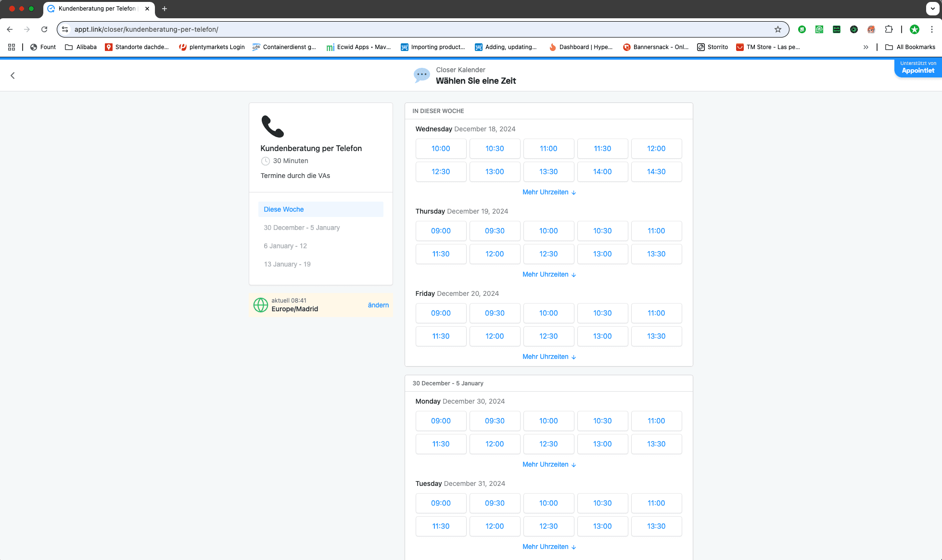Viewport: 942px width, 560px height.
Task: Open the browser extensions puzzle icon
Action: click(889, 29)
